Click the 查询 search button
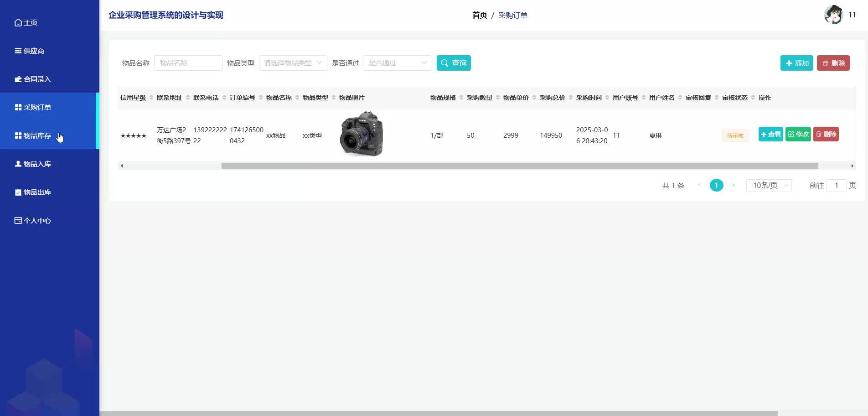The width and height of the screenshot is (868, 416). point(454,63)
